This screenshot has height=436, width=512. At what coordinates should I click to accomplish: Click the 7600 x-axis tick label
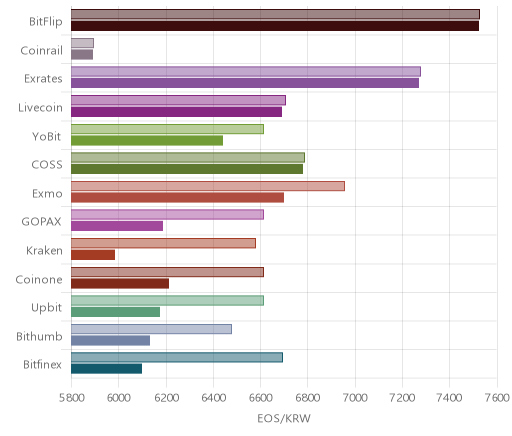click(x=497, y=398)
